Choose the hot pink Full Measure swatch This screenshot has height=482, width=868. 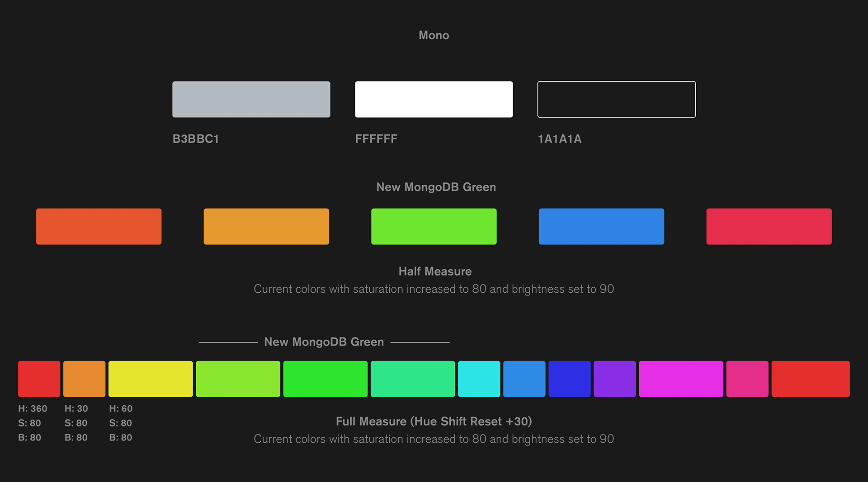click(x=747, y=379)
